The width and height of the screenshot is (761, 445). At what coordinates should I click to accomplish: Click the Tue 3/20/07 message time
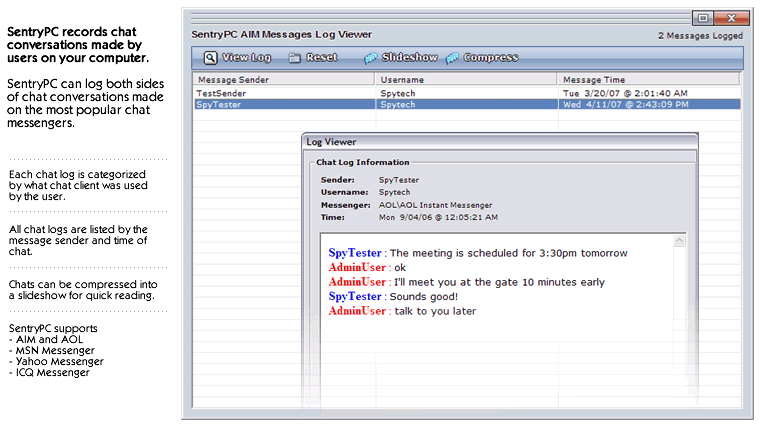click(625, 93)
